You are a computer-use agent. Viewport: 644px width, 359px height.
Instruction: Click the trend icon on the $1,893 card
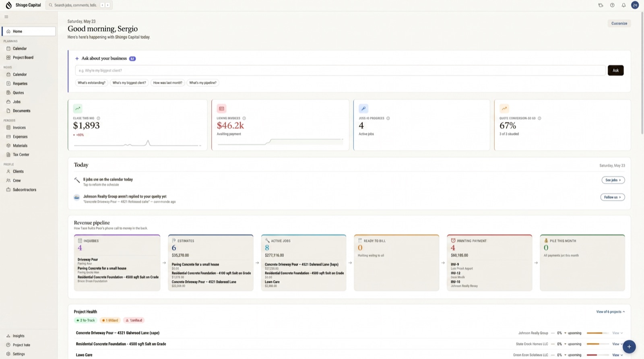click(x=78, y=109)
